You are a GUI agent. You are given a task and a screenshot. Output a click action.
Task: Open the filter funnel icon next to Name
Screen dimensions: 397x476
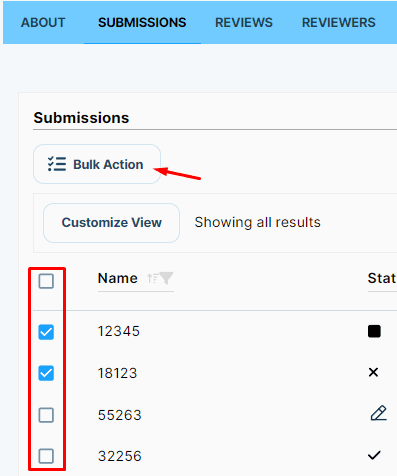coord(166,278)
